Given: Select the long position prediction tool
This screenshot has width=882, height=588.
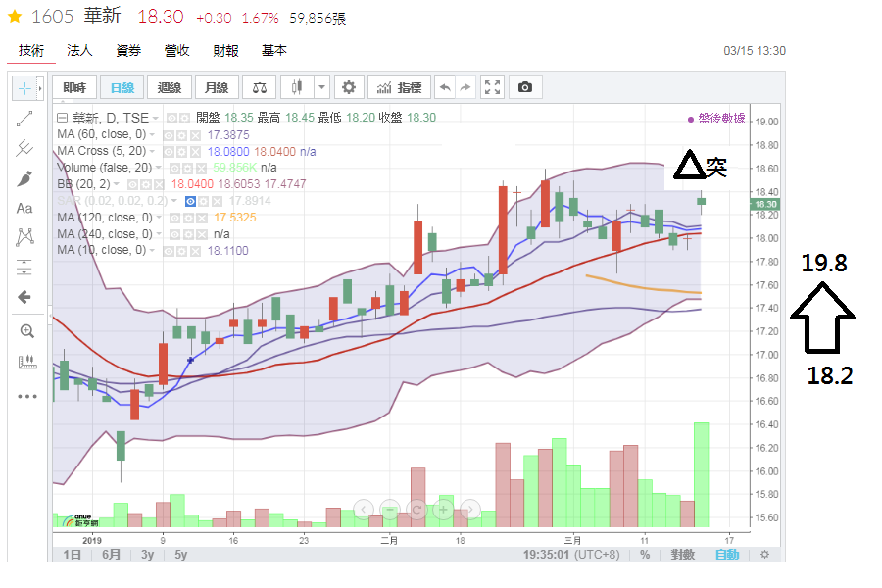Looking at the screenshot, I should click(24, 267).
